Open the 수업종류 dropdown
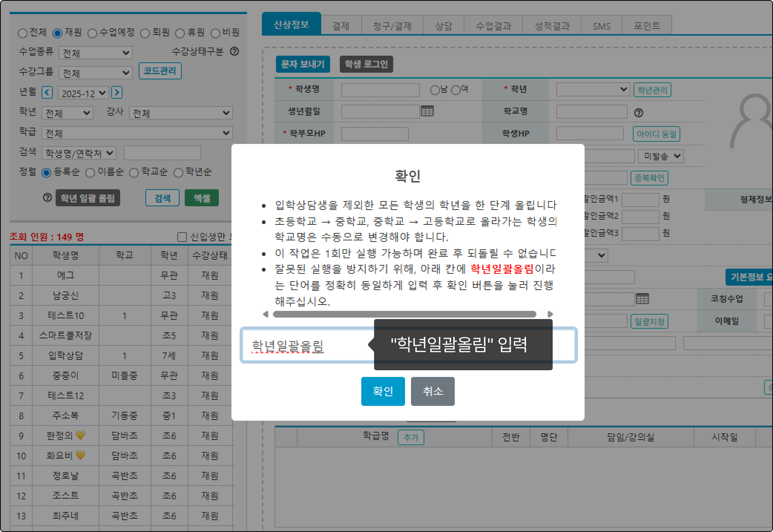Viewport: 773px width, 532px height. click(95, 53)
